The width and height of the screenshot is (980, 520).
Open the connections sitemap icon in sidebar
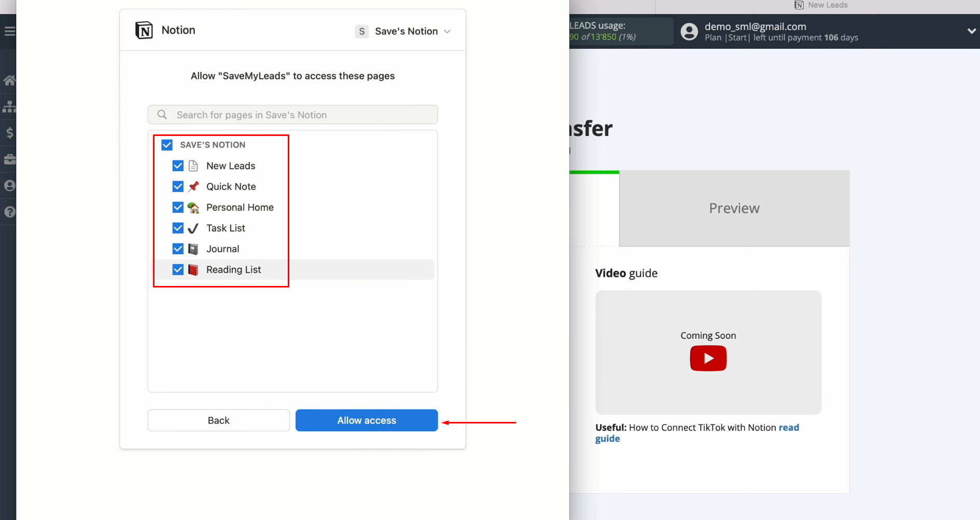click(9, 106)
